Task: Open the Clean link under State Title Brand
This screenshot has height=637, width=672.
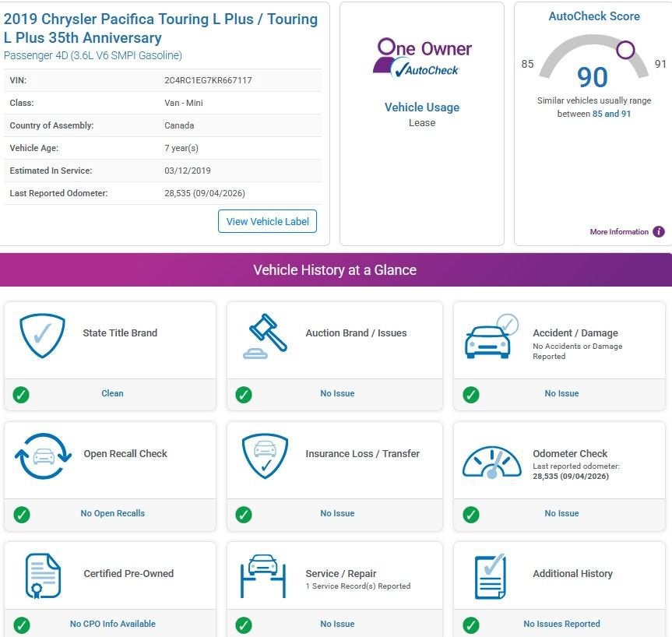Action: tap(112, 393)
